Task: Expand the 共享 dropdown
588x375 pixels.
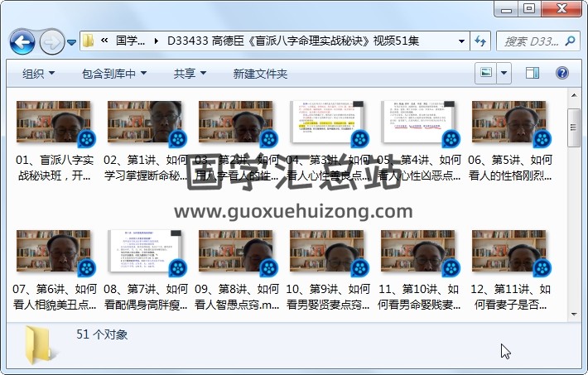Action: 190,74
